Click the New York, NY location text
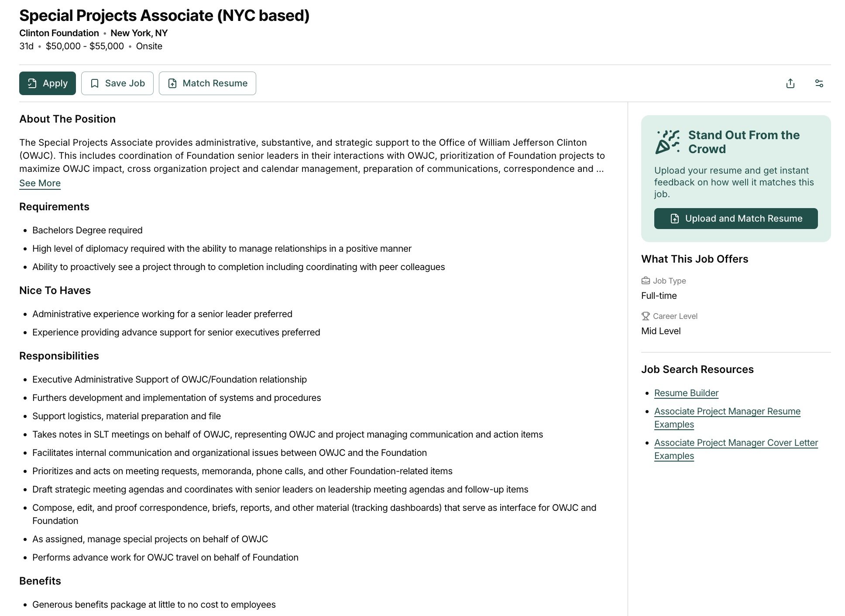 tap(139, 33)
